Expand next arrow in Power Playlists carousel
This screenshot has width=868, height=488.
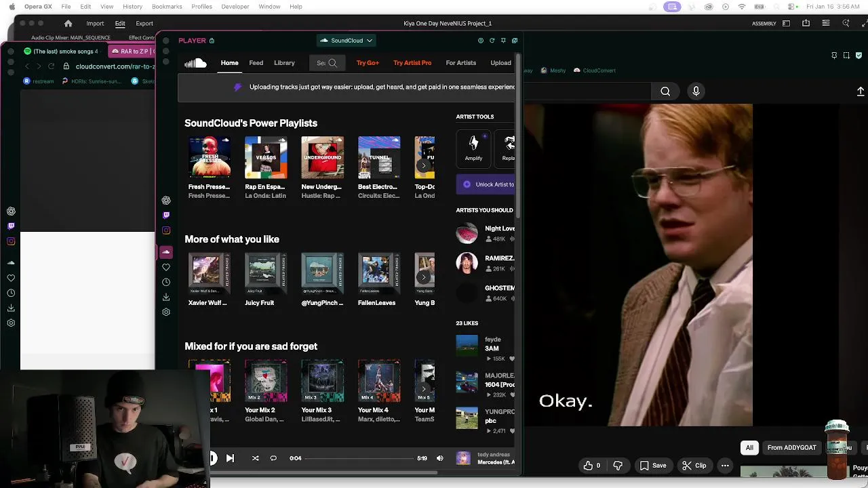424,165
